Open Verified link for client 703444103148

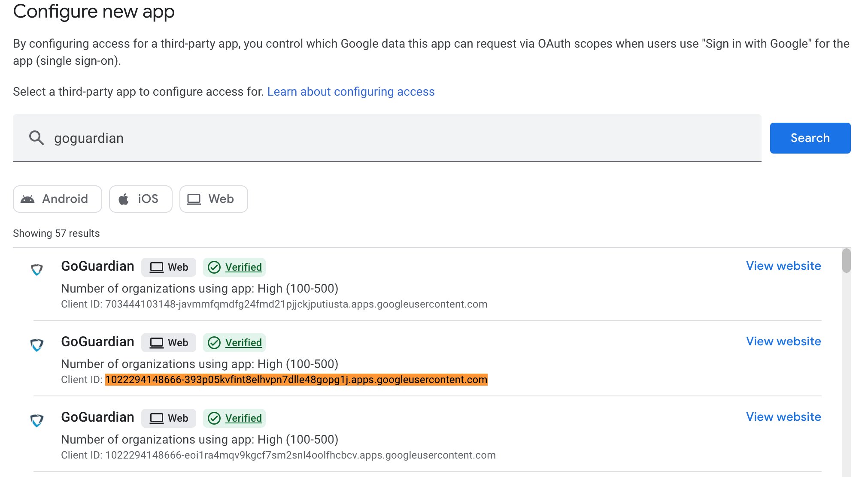tap(243, 267)
